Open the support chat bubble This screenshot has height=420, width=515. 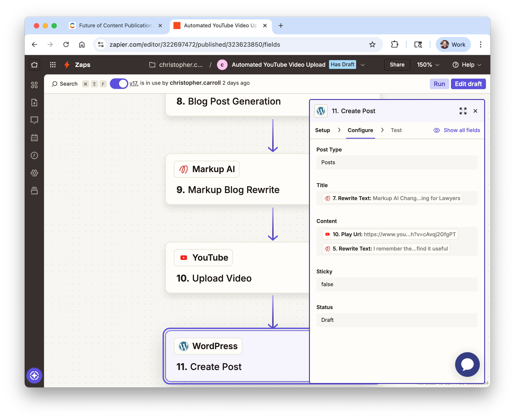(467, 364)
